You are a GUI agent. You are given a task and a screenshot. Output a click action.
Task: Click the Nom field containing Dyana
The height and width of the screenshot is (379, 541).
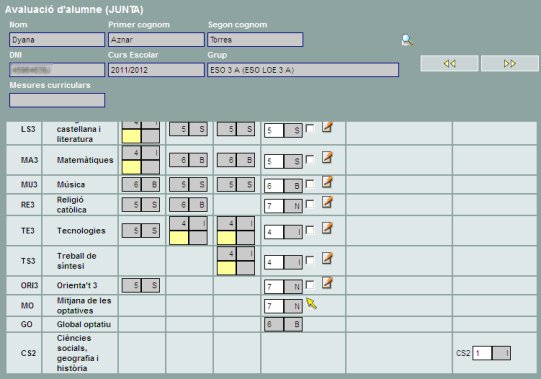pos(57,40)
